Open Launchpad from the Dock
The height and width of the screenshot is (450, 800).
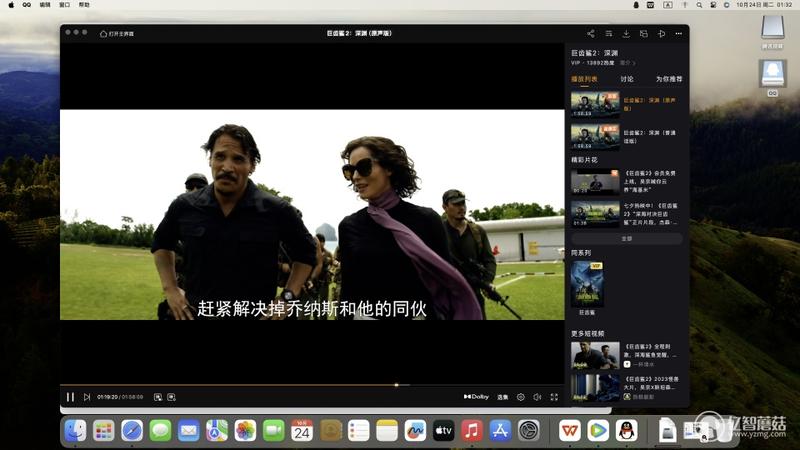pyautogui.click(x=104, y=431)
